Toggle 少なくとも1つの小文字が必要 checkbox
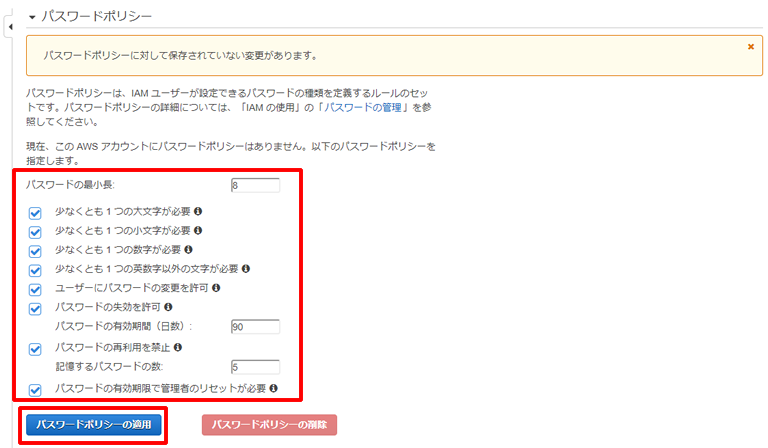Screen dimensions: 768x448 pos(35,232)
